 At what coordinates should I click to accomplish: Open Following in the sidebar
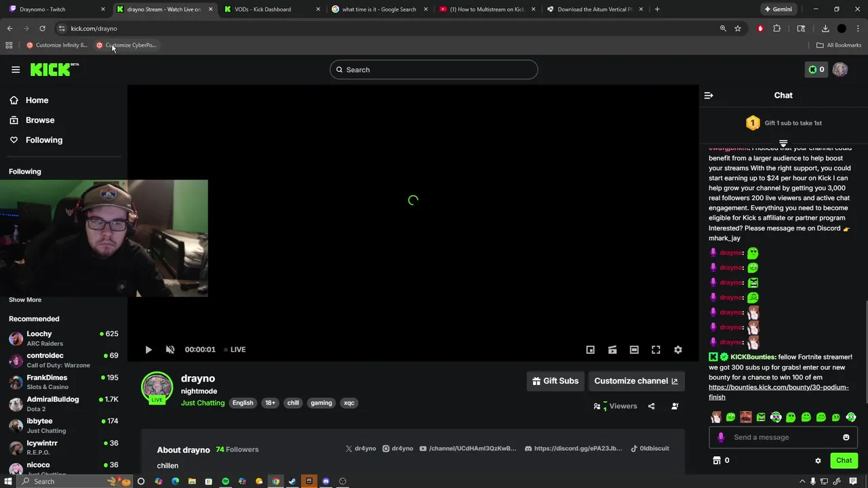pyautogui.click(x=44, y=140)
